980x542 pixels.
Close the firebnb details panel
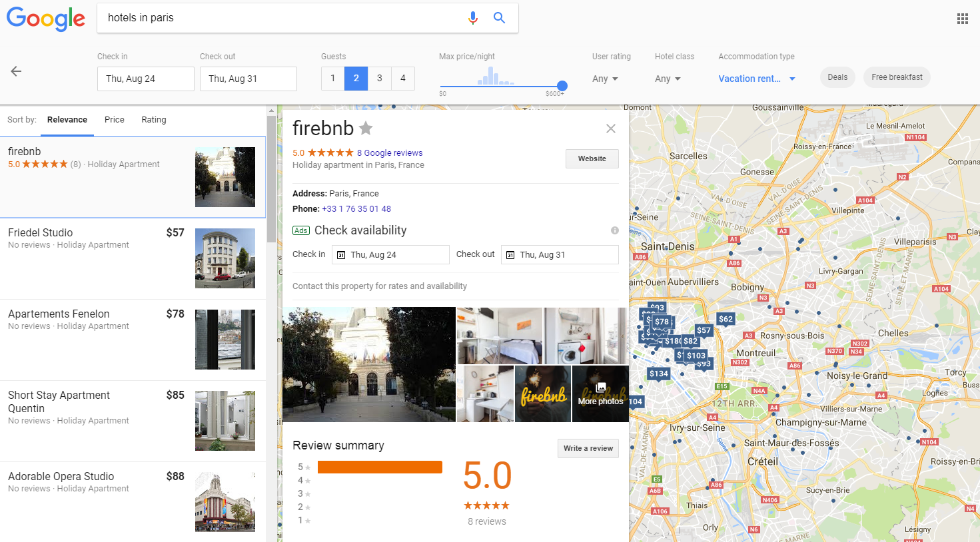tap(610, 129)
